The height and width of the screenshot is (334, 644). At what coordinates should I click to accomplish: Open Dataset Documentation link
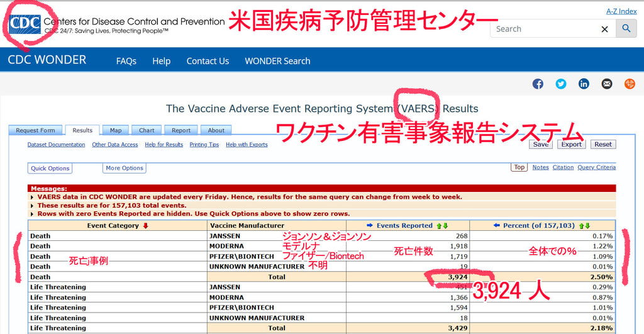56,145
